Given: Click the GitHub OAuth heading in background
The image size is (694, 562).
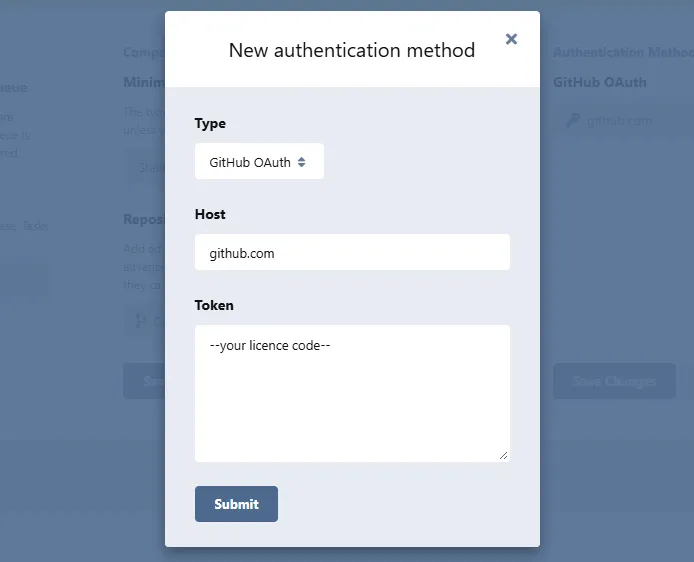Looking at the screenshot, I should (600, 82).
